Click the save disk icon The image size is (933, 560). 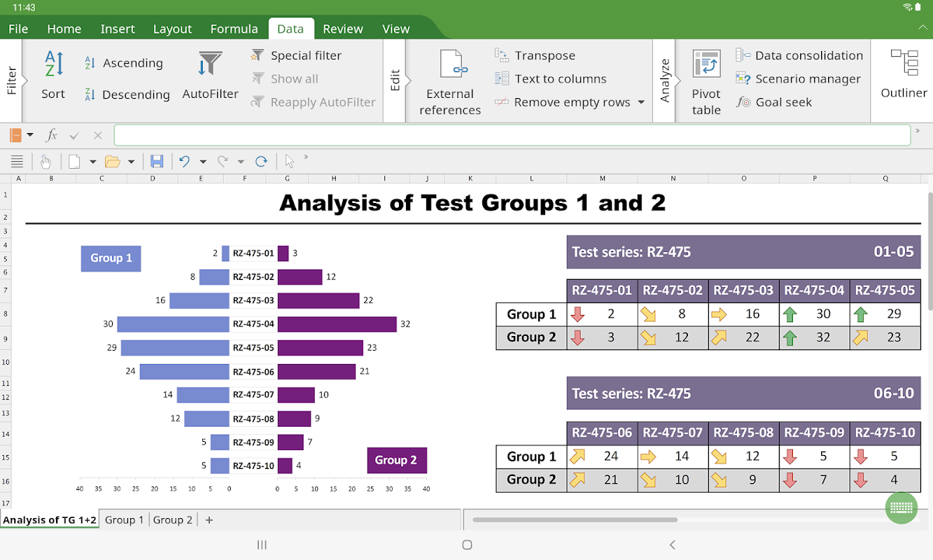pyautogui.click(x=157, y=162)
